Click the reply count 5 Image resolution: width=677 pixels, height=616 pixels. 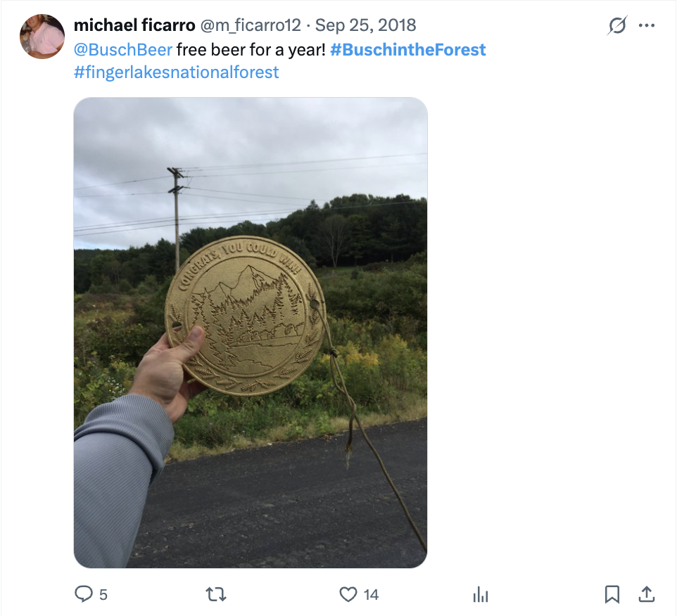pyautogui.click(x=103, y=595)
